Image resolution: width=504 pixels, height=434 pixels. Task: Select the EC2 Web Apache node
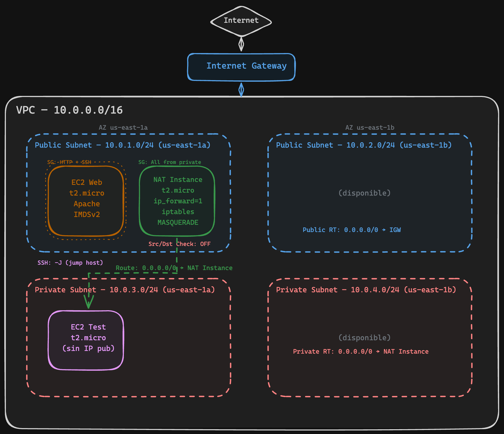[x=86, y=201]
